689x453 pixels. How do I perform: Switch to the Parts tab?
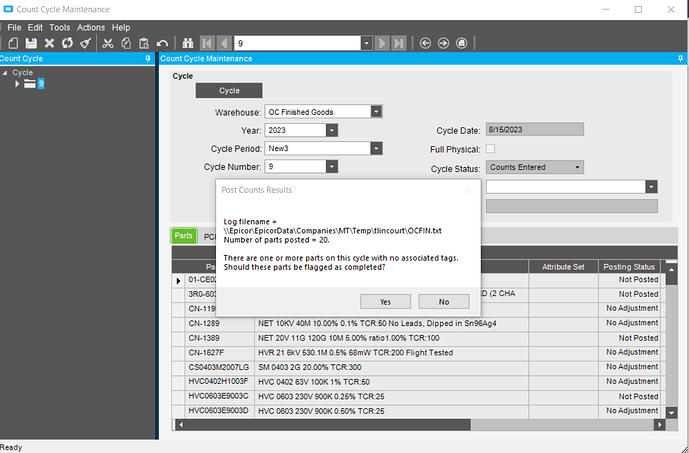click(x=183, y=236)
